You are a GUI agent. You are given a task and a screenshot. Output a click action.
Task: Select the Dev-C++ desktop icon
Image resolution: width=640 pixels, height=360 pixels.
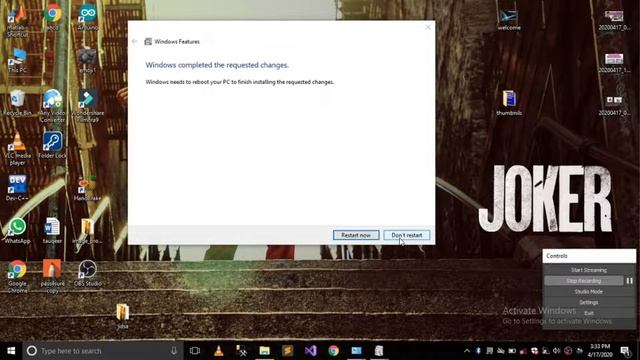pos(17,188)
